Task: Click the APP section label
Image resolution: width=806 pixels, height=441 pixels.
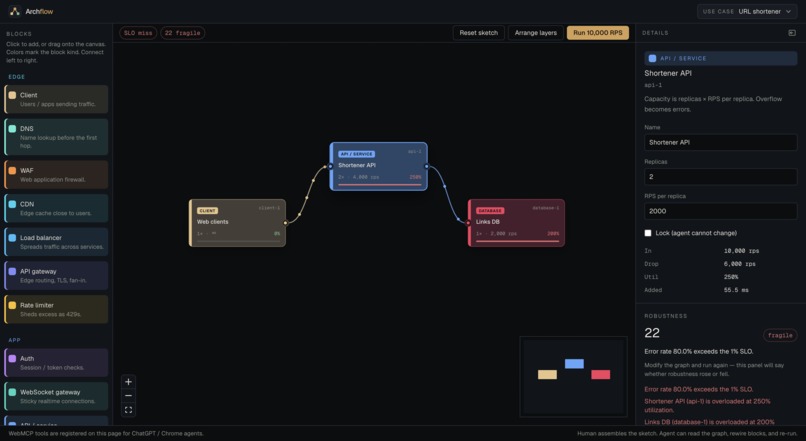Action: click(14, 340)
